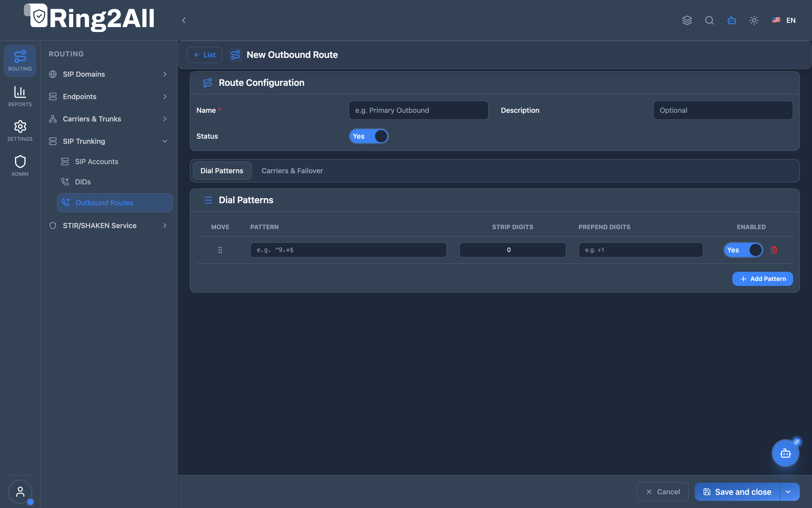Screen dimensions: 812x508
Task: Open the Save and close dropdown arrow
Action: pos(789,492)
